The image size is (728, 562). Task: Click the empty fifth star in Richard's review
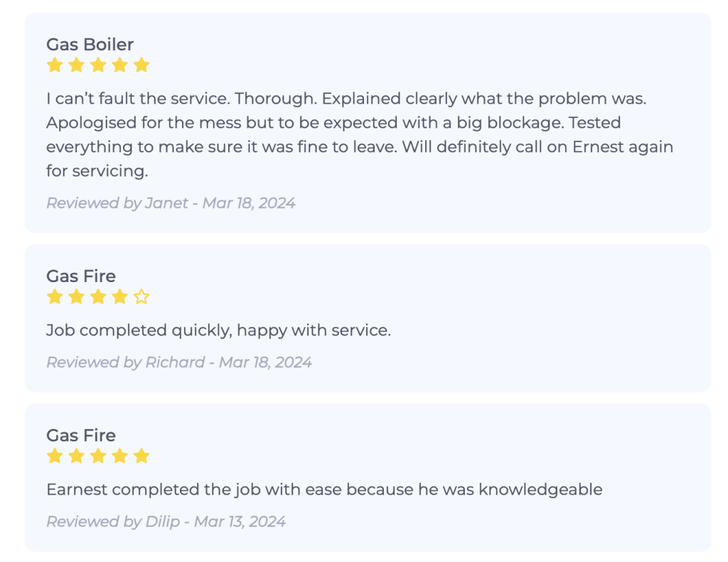[141, 297]
